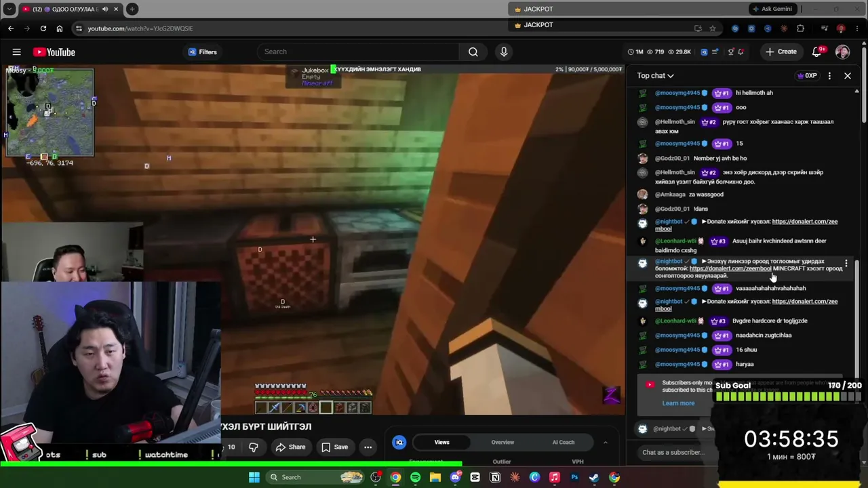868x488 pixels.
Task: Click the YouTube search input field
Action: point(359,52)
